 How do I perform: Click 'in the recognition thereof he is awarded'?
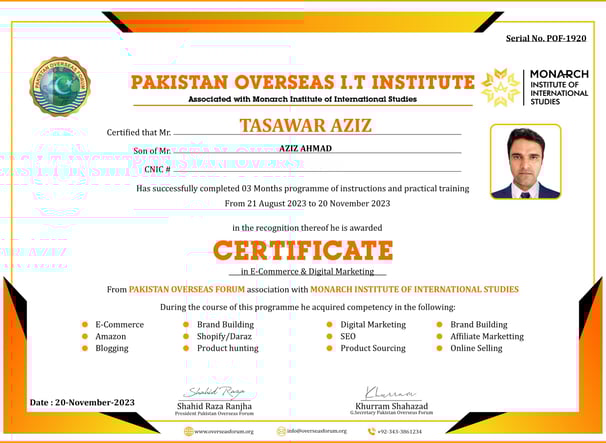[x=307, y=228]
